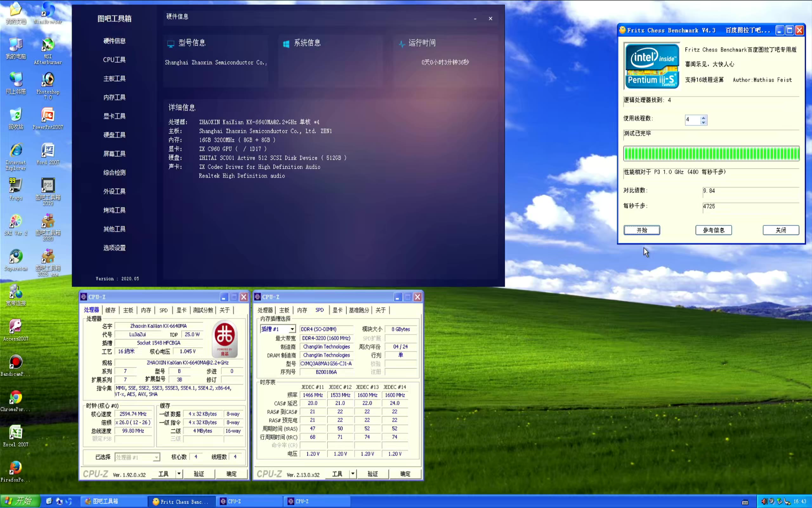Select 烤鸡工具 in the toolbox sidebar
Viewport: 812px width, 508px height.
click(x=114, y=210)
